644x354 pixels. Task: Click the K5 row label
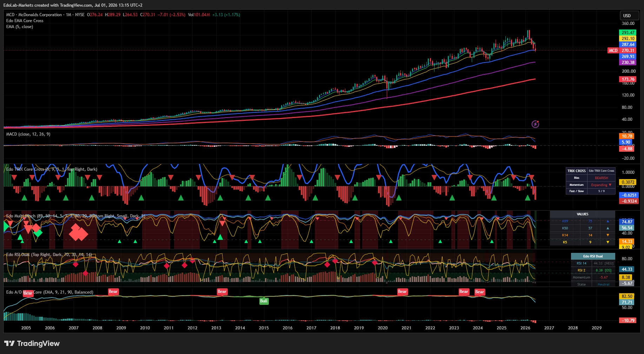565,242
